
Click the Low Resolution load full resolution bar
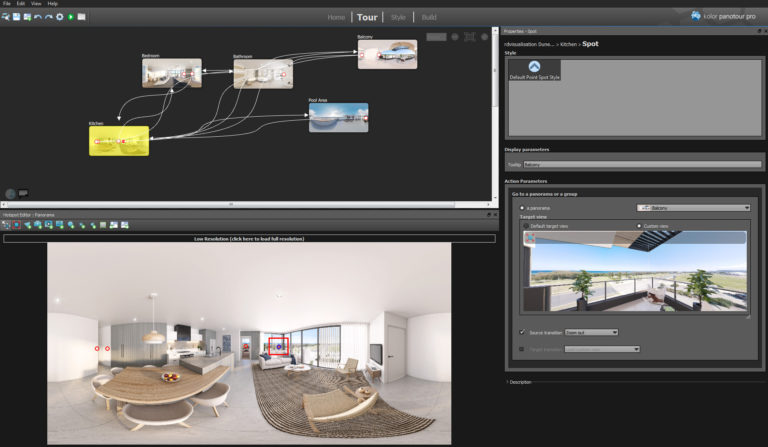pyautogui.click(x=249, y=238)
